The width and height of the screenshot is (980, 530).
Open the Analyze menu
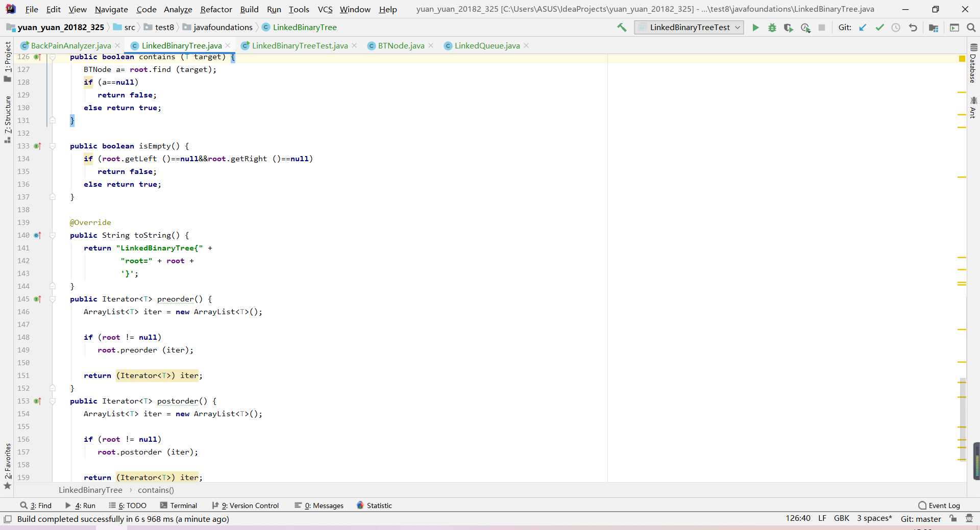pyautogui.click(x=178, y=9)
